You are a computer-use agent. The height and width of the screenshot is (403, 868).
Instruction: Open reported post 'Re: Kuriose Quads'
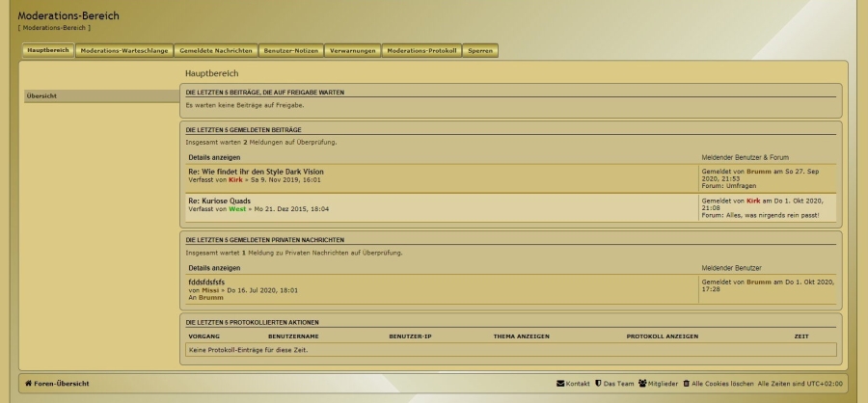point(219,201)
